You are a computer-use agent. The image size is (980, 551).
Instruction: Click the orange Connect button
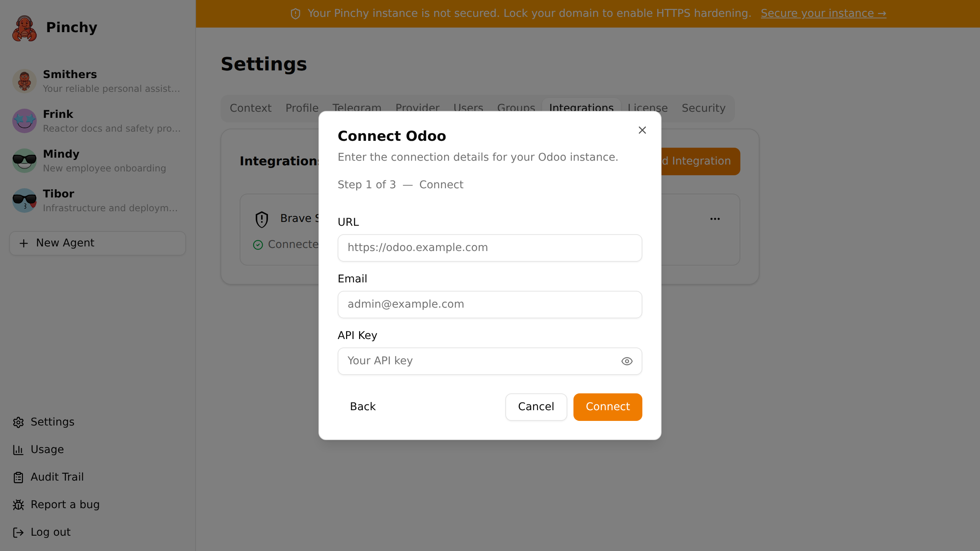608,407
